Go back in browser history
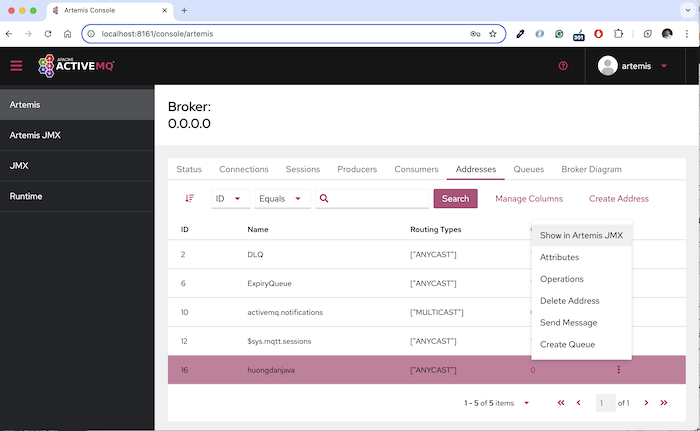700x431 pixels. click(x=9, y=34)
